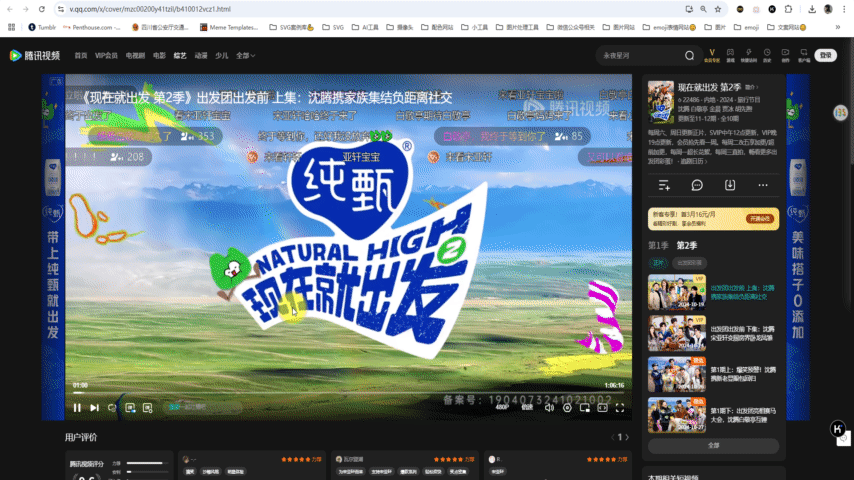Click the download icon in sidebar
The width and height of the screenshot is (854, 480).
[730, 186]
